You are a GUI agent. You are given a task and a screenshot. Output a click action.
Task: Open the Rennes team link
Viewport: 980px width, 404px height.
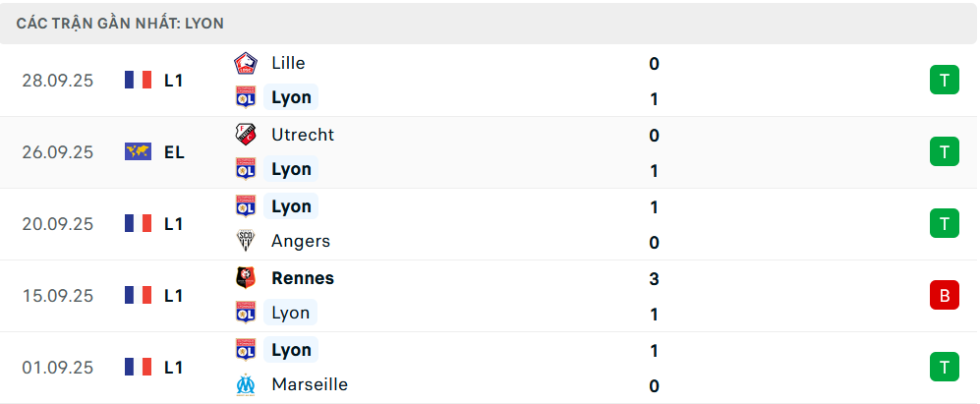point(302,278)
